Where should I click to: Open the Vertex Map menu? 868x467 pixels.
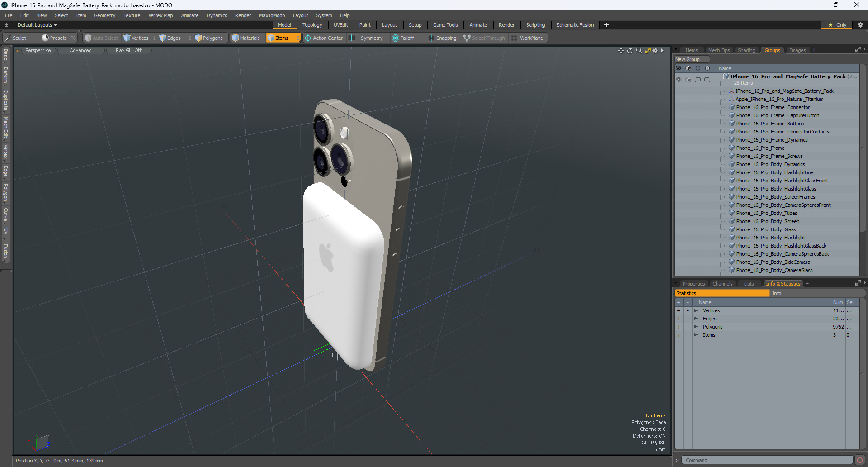pyautogui.click(x=160, y=15)
